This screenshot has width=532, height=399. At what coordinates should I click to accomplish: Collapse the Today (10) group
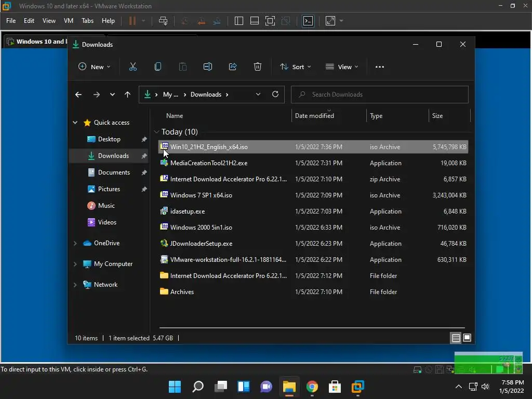click(156, 131)
